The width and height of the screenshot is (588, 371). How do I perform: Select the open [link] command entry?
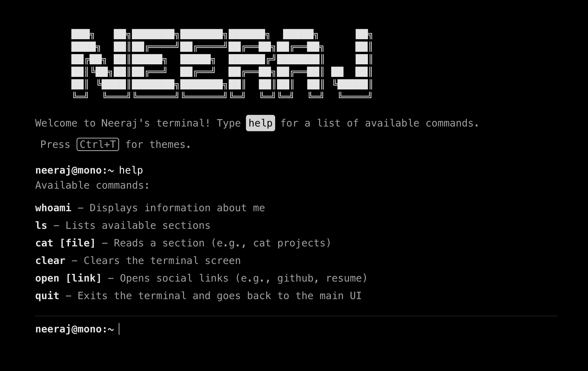[68, 278]
